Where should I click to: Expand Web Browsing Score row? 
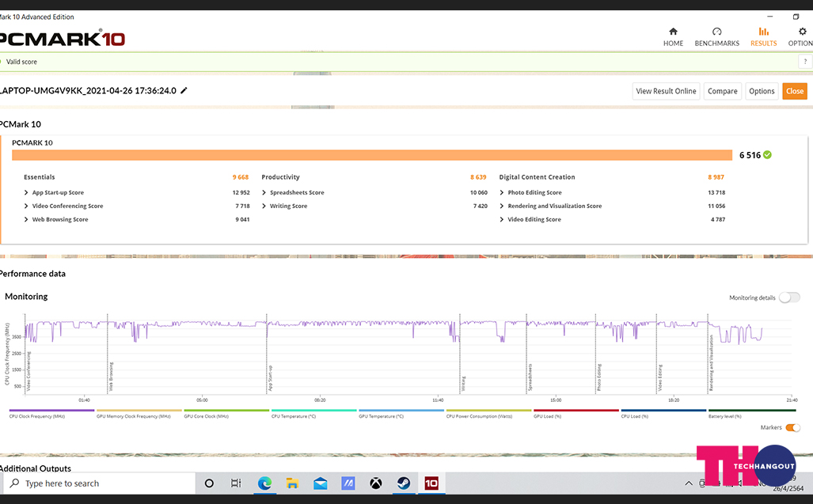[x=26, y=220]
